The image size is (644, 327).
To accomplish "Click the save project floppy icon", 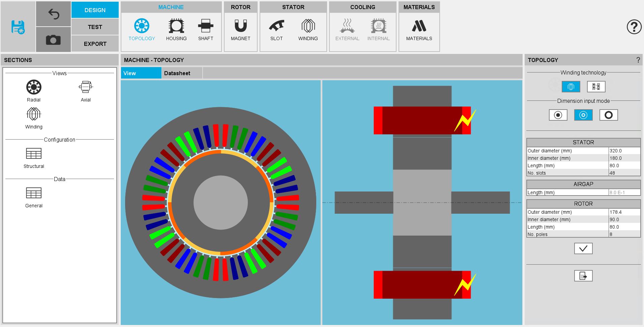I will click(18, 27).
